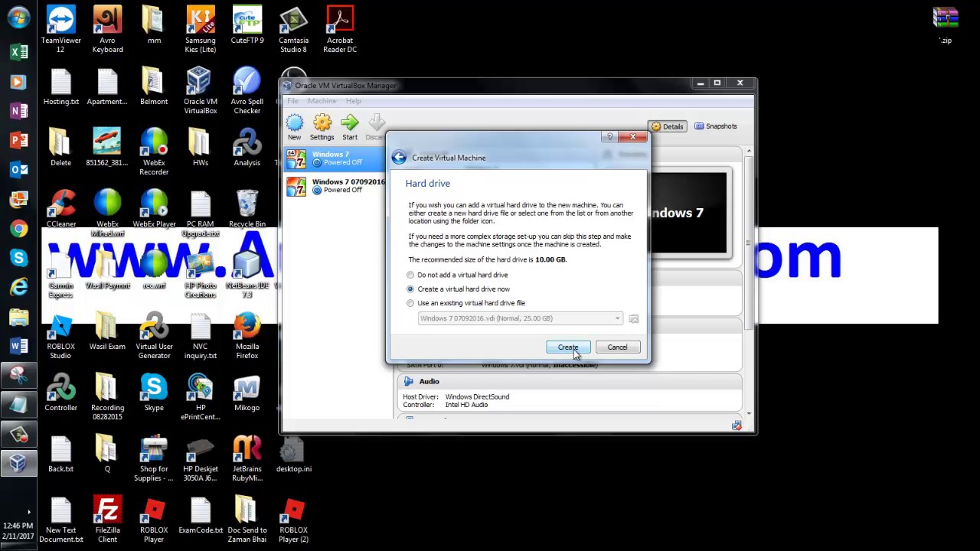Screen dimensions: 980x551
Task: Open Excel from the taskbar
Action: 18,52
